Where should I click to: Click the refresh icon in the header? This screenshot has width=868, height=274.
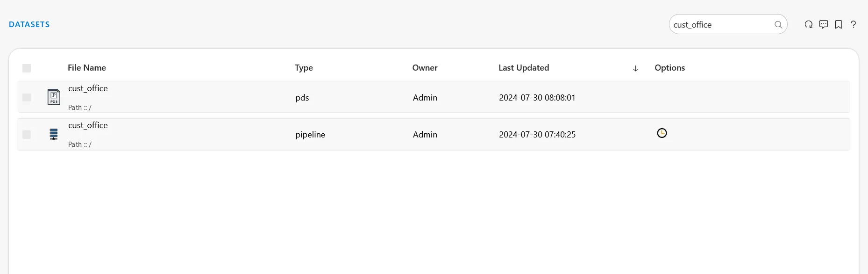click(809, 24)
